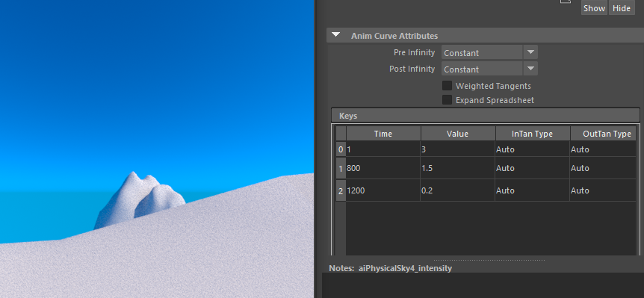Image resolution: width=644 pixels, height=298 pixels.
Task: Click the Notes text area
Action: [483, 285]
